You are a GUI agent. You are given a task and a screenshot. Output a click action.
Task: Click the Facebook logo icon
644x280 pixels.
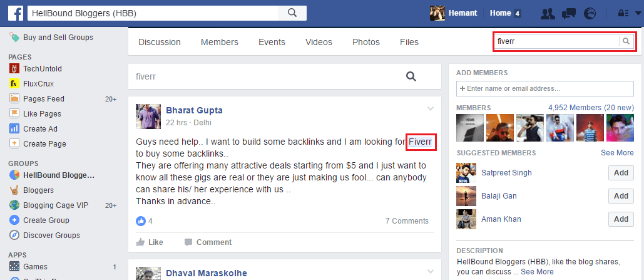(x=15, y=13)
